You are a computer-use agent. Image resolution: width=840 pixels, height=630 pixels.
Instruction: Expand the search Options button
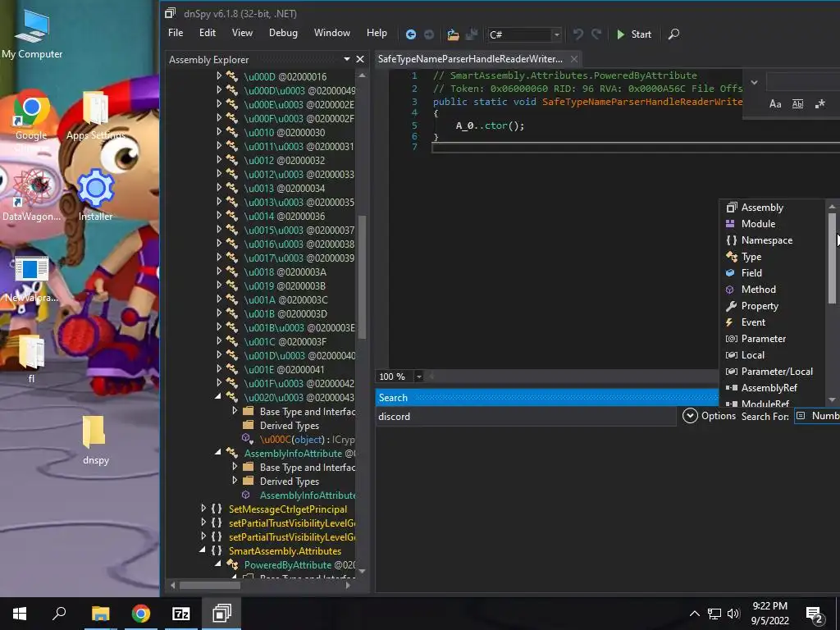pos(710,416)
